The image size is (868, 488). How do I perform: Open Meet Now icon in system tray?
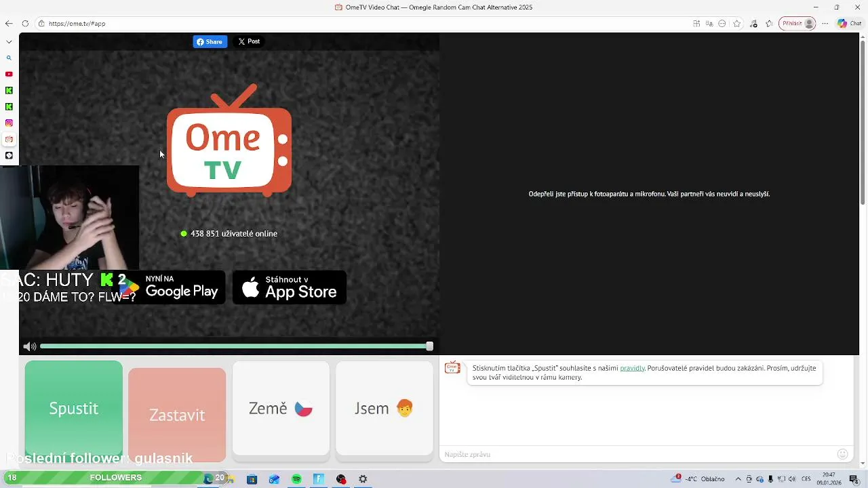pos(749,479)
